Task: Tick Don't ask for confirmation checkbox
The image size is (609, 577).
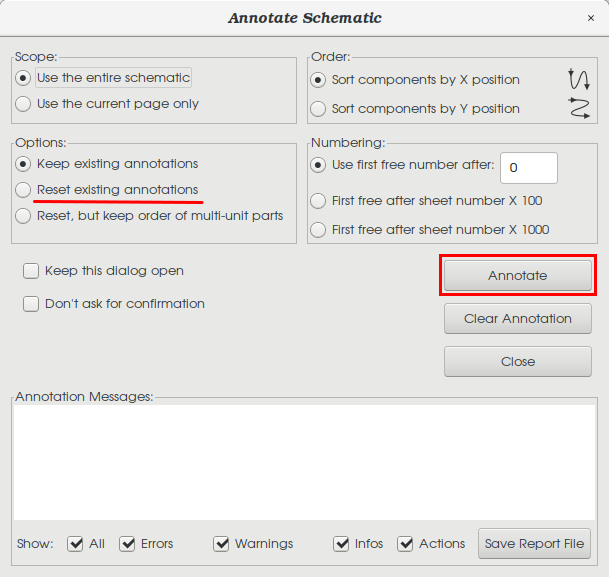Action: 31,304
